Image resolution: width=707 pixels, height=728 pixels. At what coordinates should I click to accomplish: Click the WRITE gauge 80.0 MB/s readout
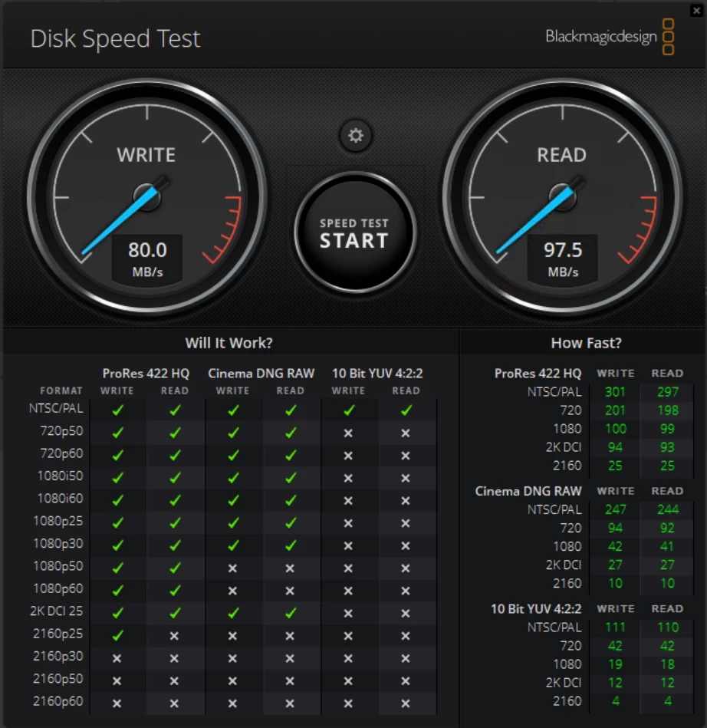[x=147, y=259]
